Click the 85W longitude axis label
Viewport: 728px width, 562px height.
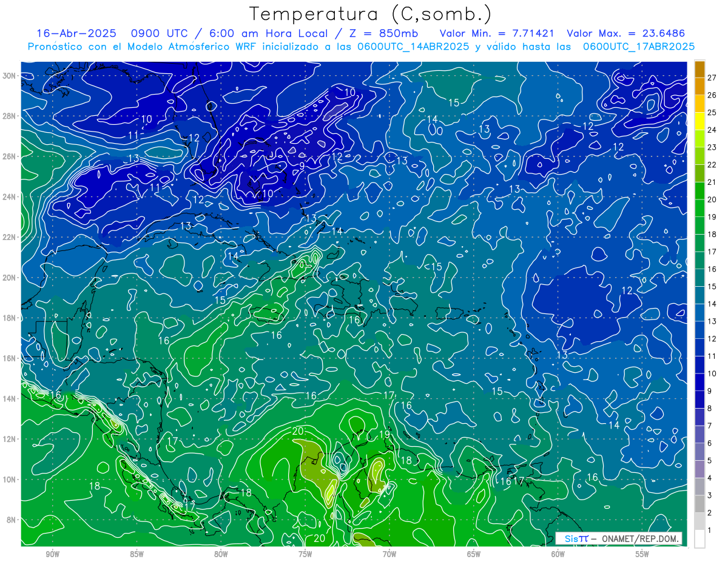136,554
